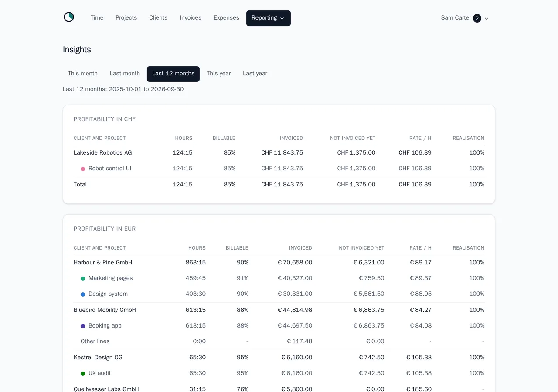Open the Robot control UI project
558x392 pixels.
coord(110,169)
